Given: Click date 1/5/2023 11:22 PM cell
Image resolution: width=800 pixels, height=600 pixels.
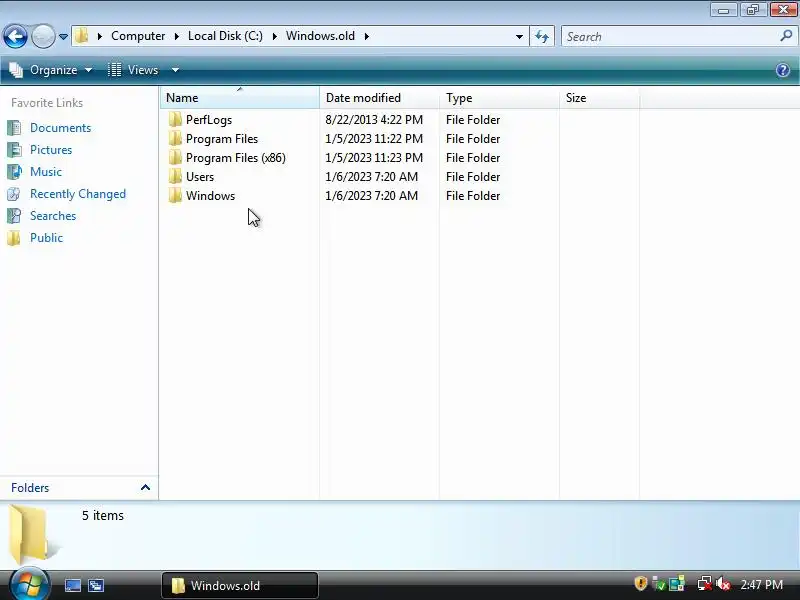Looking at the screenshot, I should click(x=374, y=139).
